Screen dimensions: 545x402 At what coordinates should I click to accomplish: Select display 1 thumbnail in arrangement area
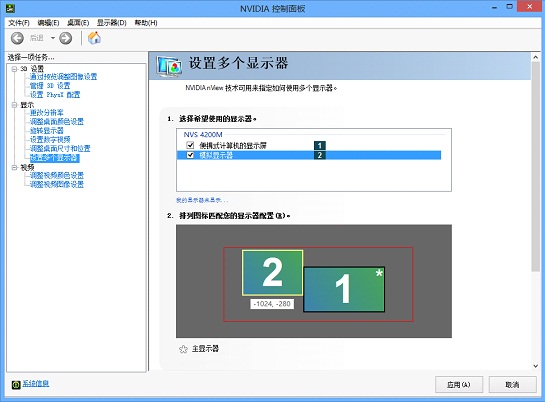[344, 289]
